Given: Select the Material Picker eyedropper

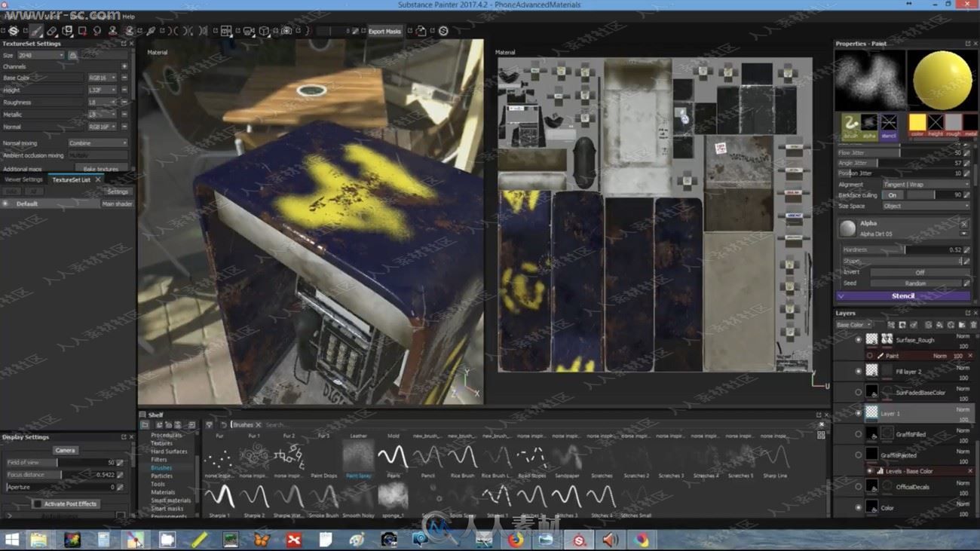Looking at the screenshot, I should 151,31.
